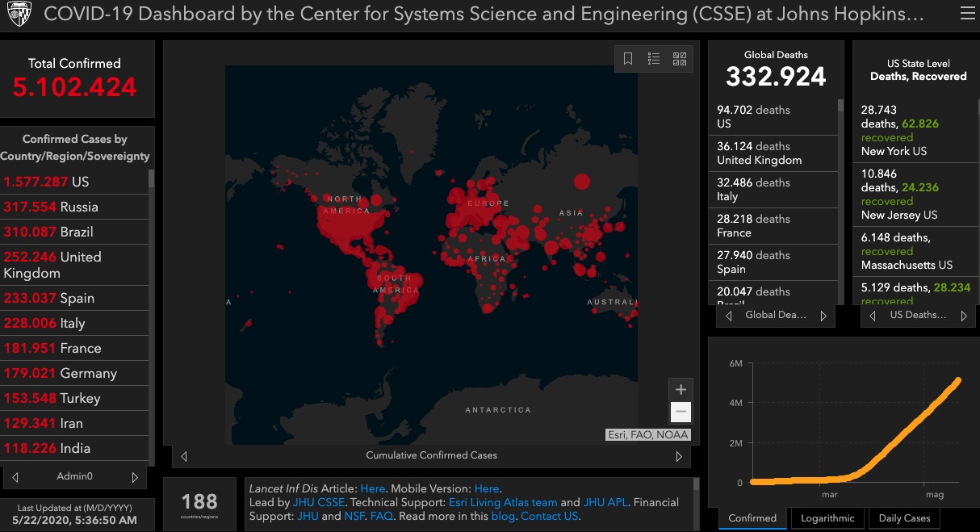980x532 pixels.
Task: Open the JHU CSSE link
Action: pos(319,502)
